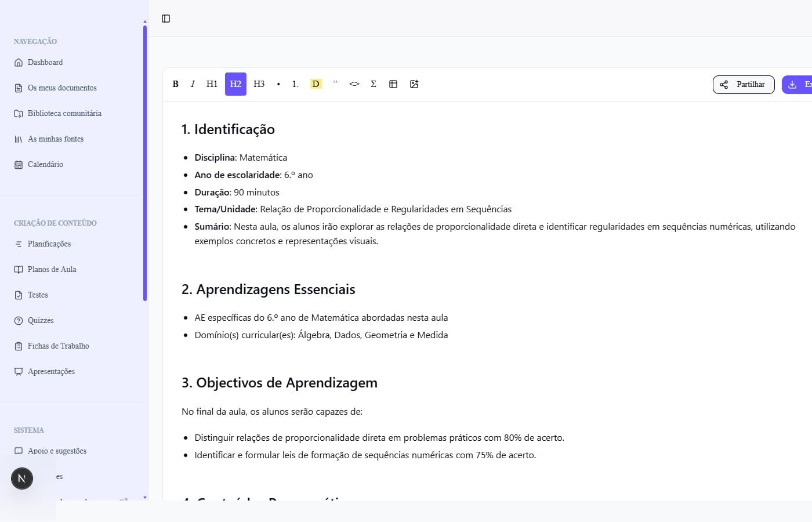This screenshot has width=812, height=522.
Task: Click the heading 3. Objectivos de Aprendizagem
Action: (280, 383)
